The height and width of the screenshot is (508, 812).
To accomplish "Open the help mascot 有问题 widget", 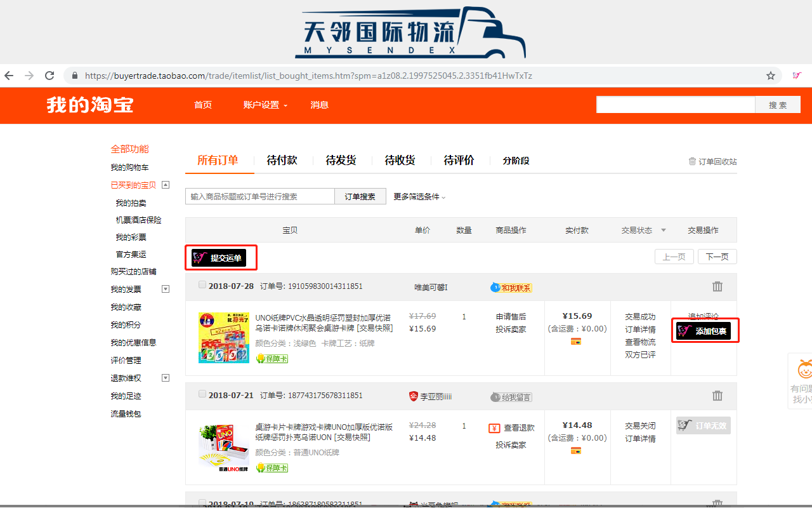I will pos(800,380).
